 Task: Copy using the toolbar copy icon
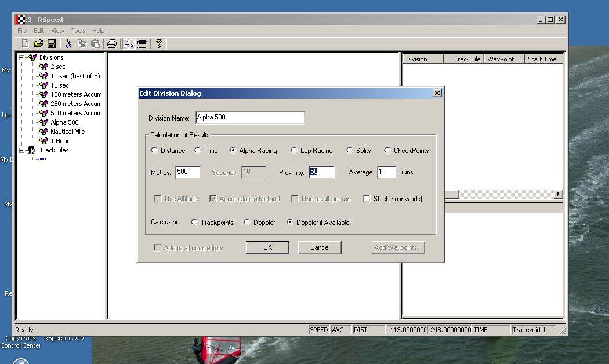pyautogui.click(x=81, y=43)
